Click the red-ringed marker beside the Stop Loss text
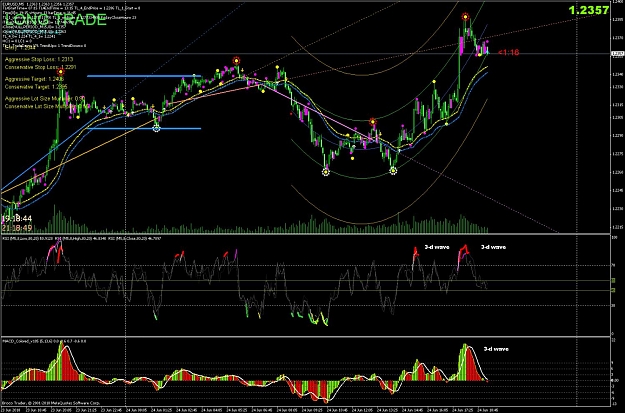The height and width of the screenshot is (413, 625). pyautogui.click(x=60, y=72)
